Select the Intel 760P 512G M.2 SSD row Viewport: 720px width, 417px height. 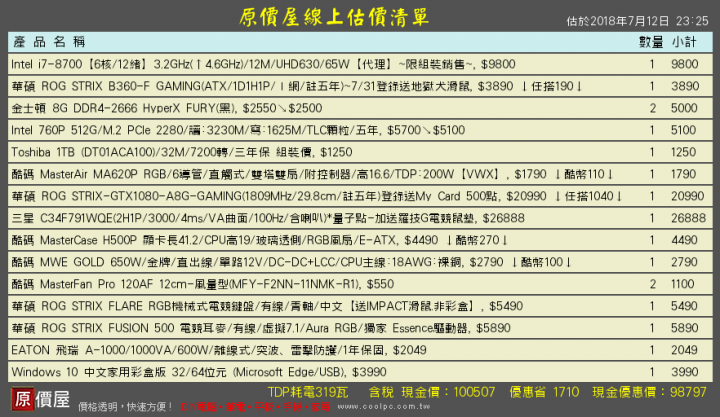360,130
